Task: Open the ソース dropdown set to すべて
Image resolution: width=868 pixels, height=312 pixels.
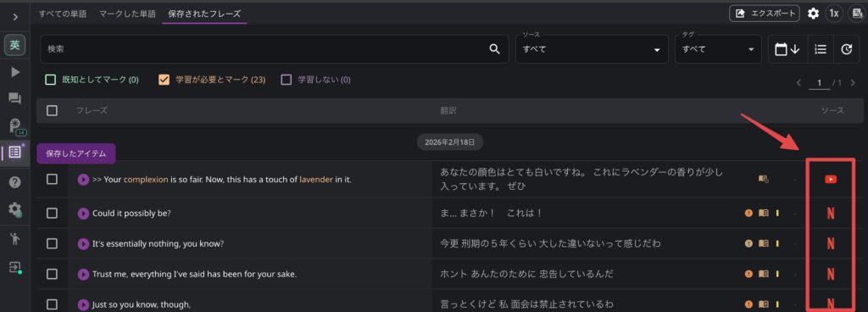Action: coord(592,49)
